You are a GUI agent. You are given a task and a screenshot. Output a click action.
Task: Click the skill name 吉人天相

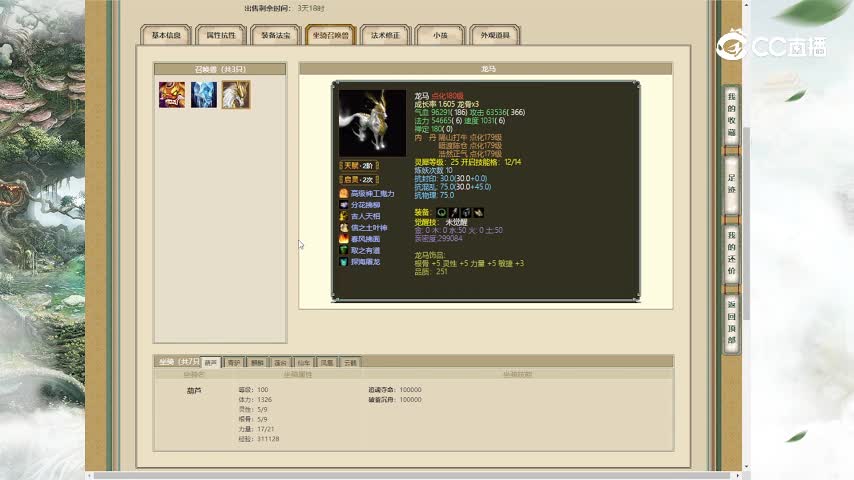(365, 216)
